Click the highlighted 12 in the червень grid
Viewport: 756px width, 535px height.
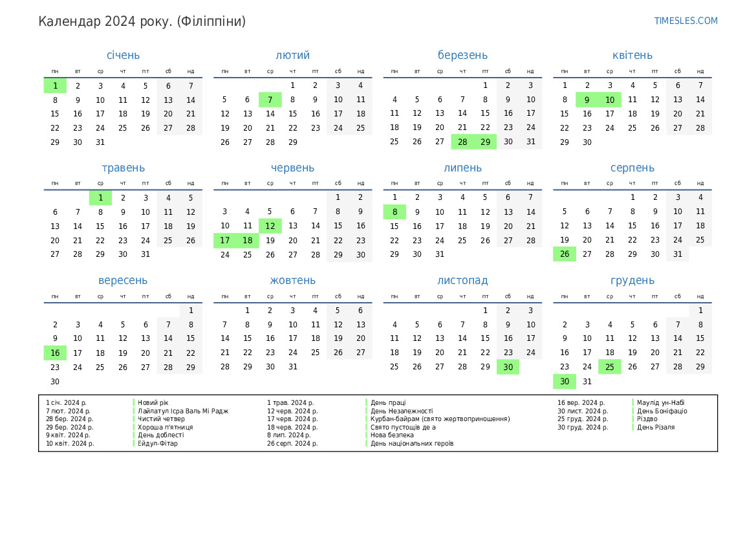coord(270,226)
